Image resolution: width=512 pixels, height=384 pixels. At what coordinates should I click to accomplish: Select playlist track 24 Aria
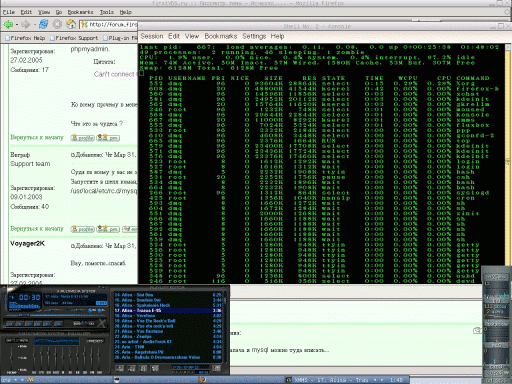(x=168, y=347)
